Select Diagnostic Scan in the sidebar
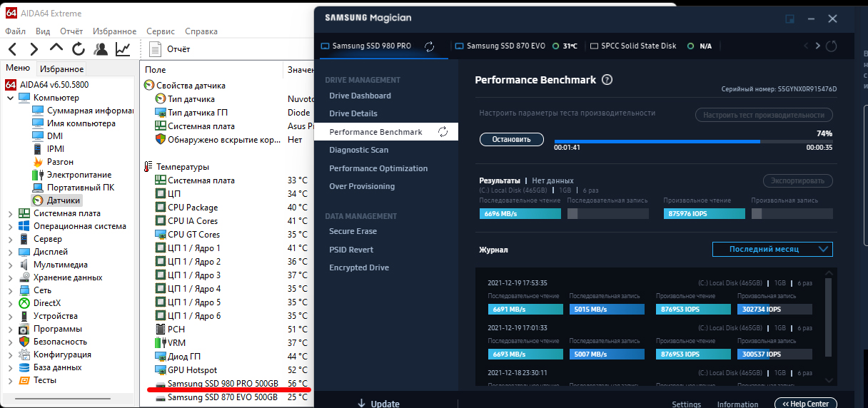868x408 pixels. (x=358, y=150)
